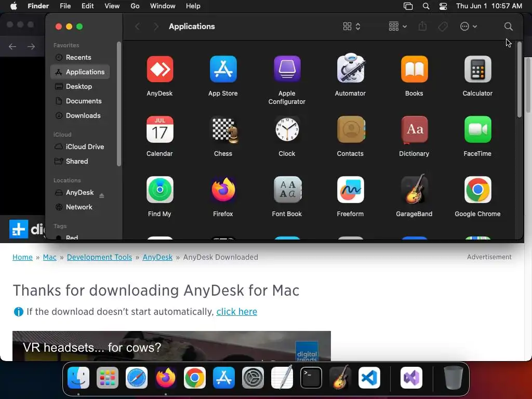Open the Window menu

point(163,6)
